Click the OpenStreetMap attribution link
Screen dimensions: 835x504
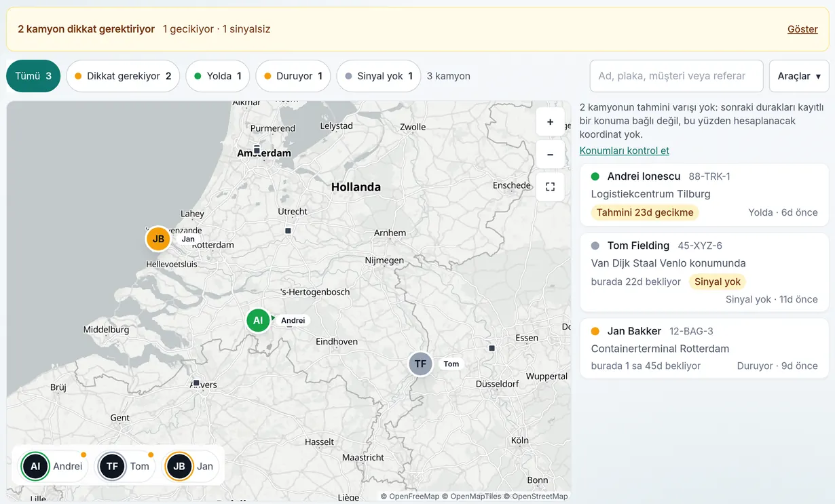(x=540, y=497)
